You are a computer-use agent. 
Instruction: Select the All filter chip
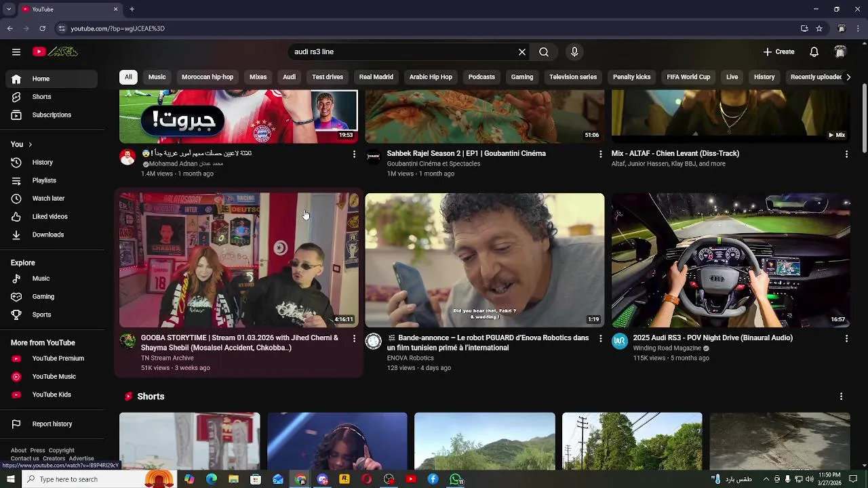point(128,77)
